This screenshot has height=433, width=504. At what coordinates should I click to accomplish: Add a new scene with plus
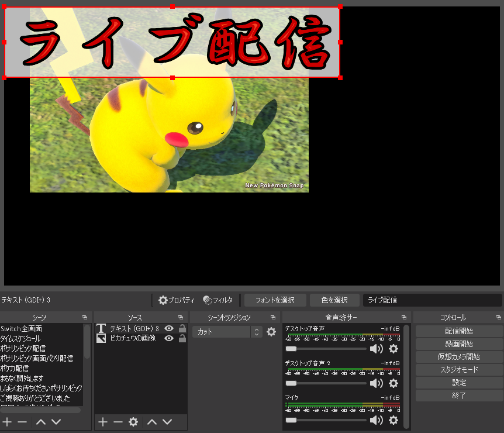(x=7, y=422)
